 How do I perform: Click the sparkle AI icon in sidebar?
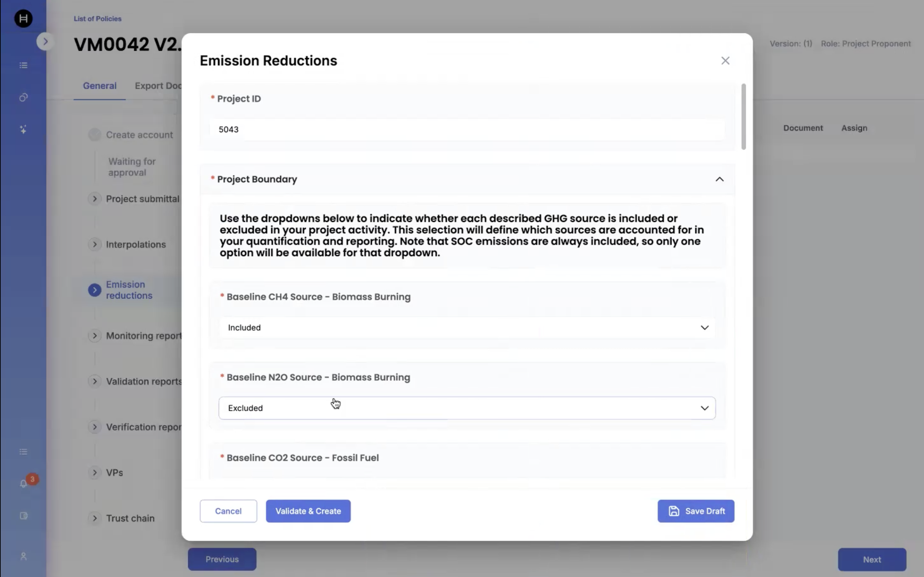[23, 129]
